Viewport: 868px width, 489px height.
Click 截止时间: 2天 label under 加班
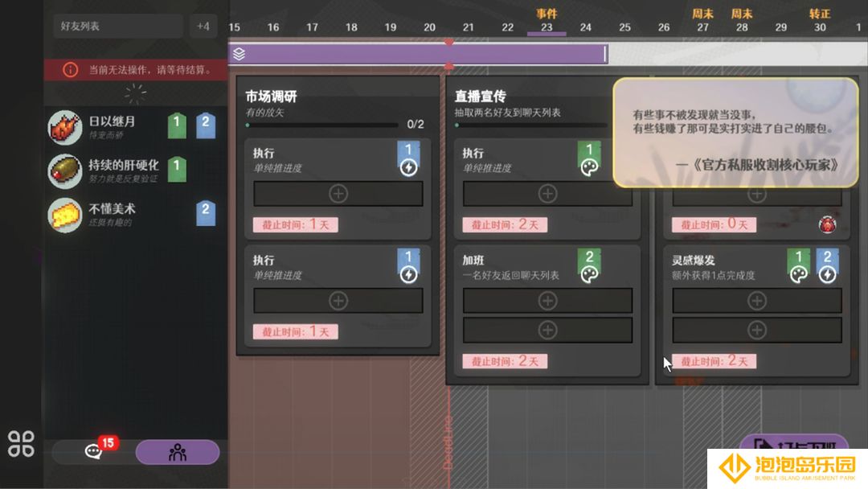coord(505,361)
